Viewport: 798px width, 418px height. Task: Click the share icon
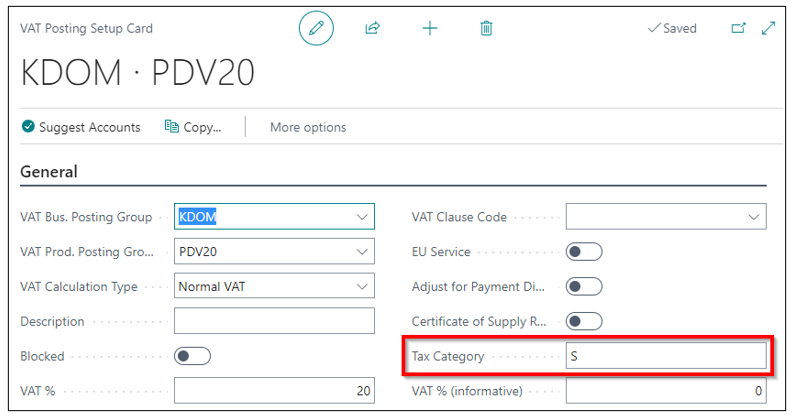373,28
